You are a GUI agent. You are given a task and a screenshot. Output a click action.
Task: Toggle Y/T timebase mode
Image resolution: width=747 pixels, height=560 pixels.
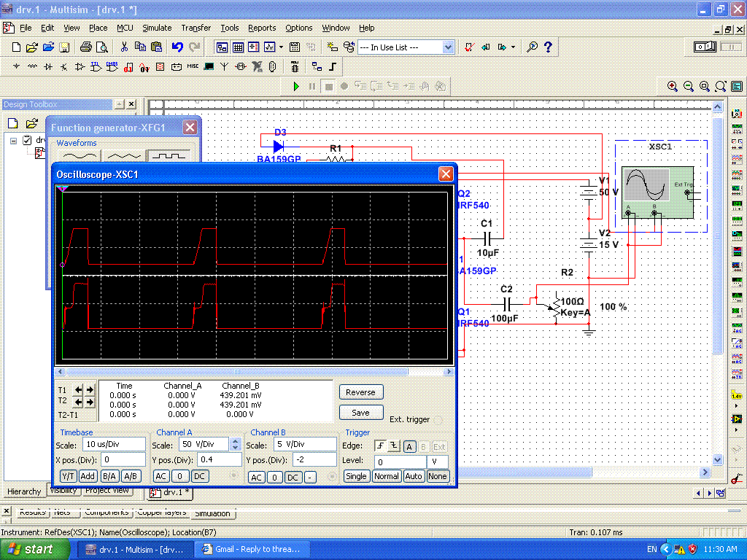click(68, 475)
